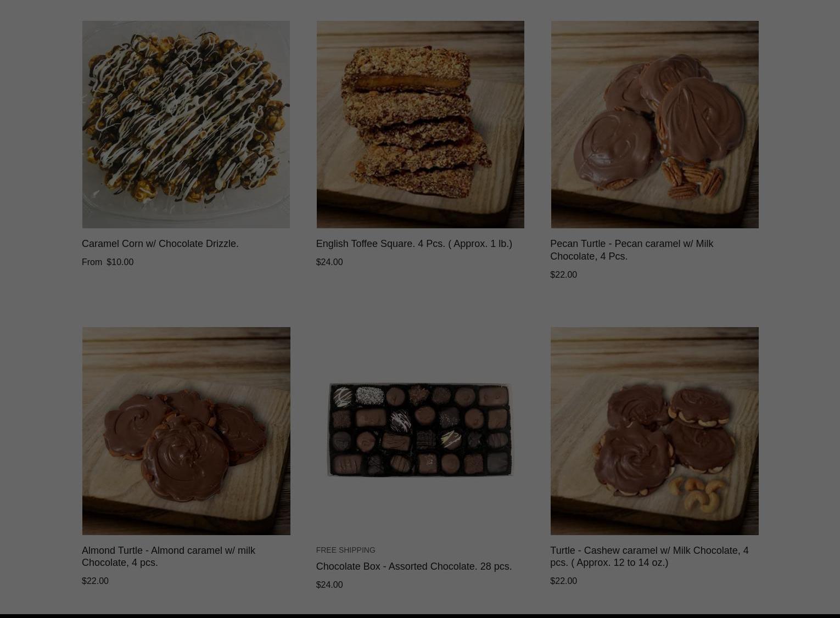Viewport: 840px width, 618px height.
Task: Click English Toffee Square 4 Pcs. title
Action: coord(414,244)
